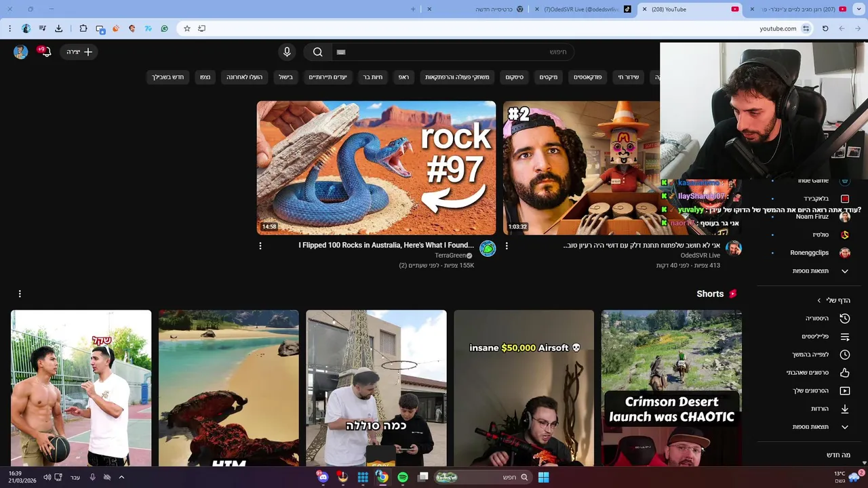Open the Chrome profile avatar
Image resolution: width=868 pixels, height=488 pixels.
26,28
